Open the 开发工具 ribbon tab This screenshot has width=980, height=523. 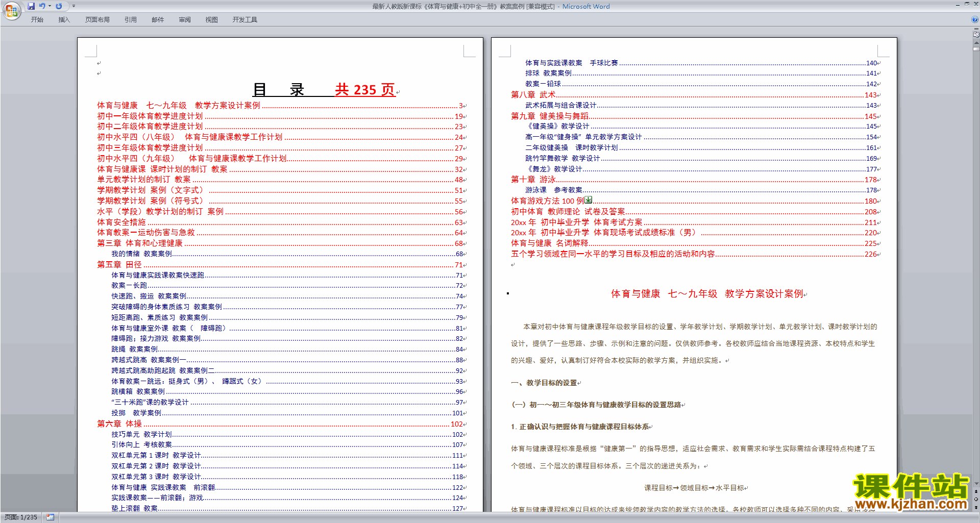coord(244,19)
